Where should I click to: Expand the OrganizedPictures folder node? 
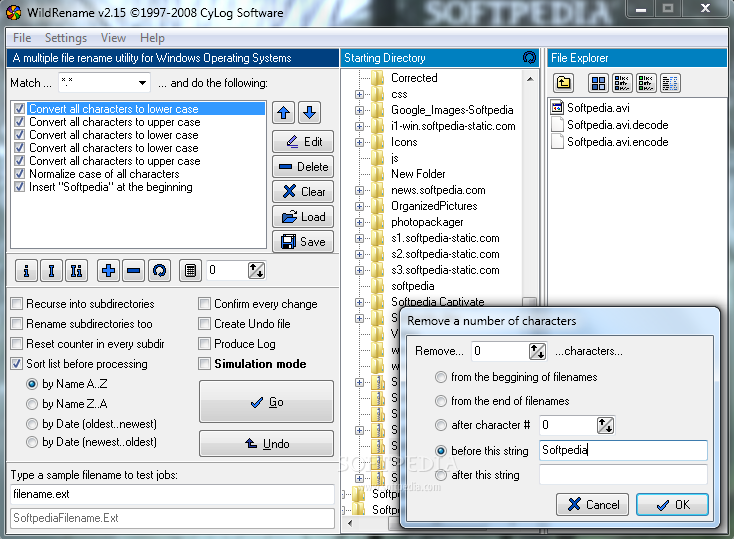[359, 207]
